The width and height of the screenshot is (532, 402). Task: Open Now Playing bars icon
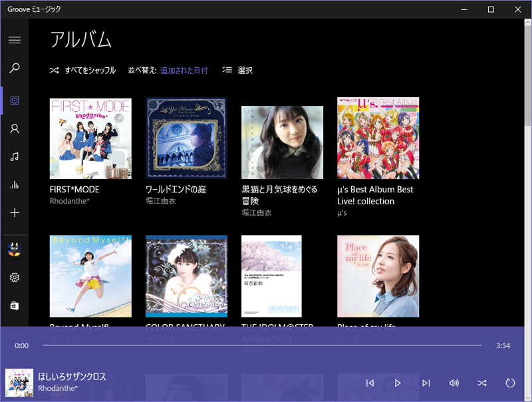15,185
